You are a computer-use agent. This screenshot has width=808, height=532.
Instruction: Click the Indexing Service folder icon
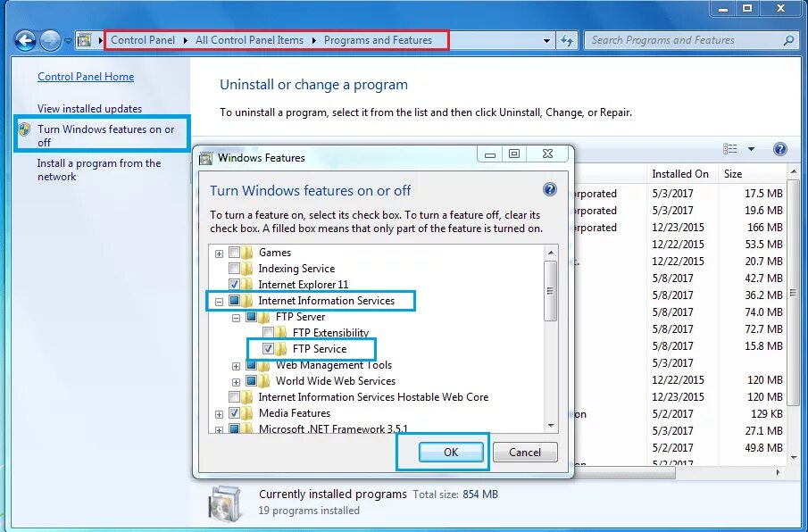247,269
